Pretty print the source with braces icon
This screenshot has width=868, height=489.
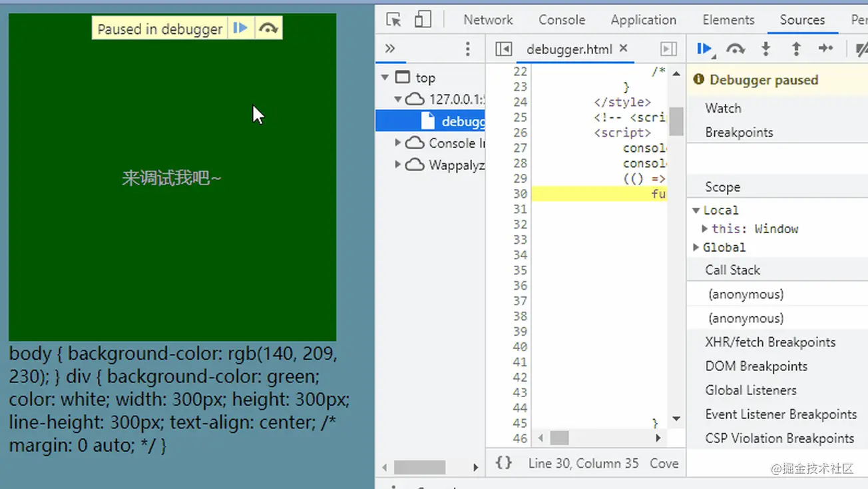504,463
